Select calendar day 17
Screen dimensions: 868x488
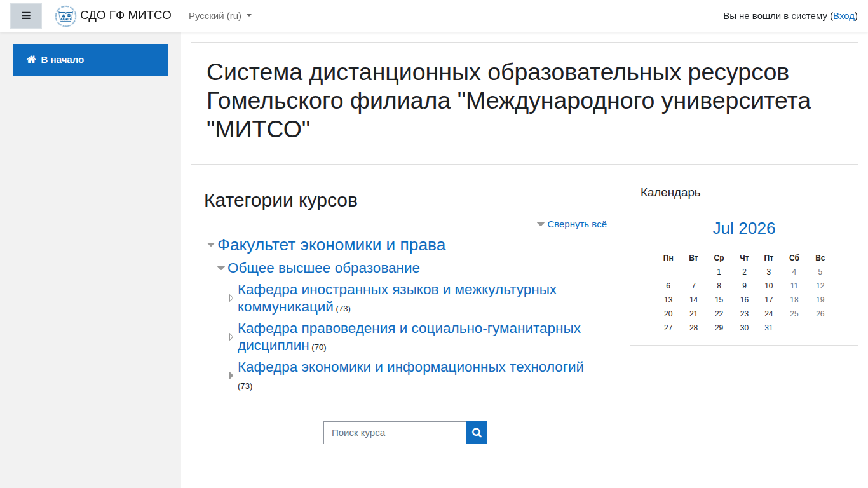[769, 300]
